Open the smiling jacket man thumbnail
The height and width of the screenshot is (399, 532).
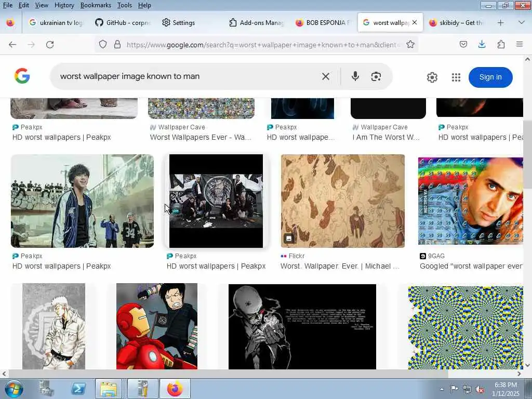(82, 201)
